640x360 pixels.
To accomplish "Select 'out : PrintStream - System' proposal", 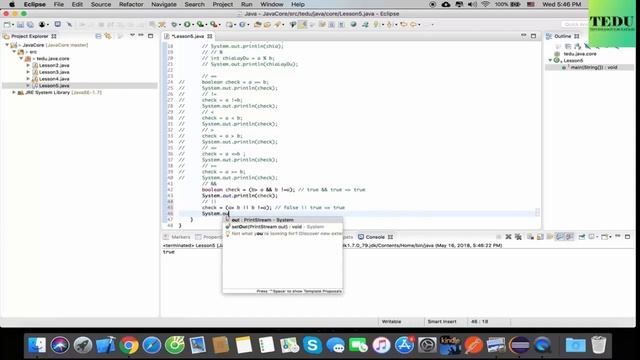I will click(x=282, y=220).
